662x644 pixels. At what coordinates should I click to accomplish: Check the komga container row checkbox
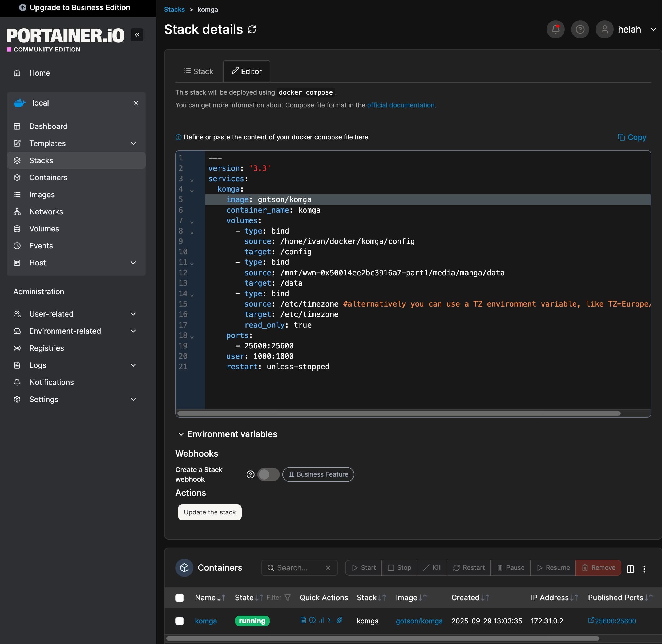click(x=180, y=621)
